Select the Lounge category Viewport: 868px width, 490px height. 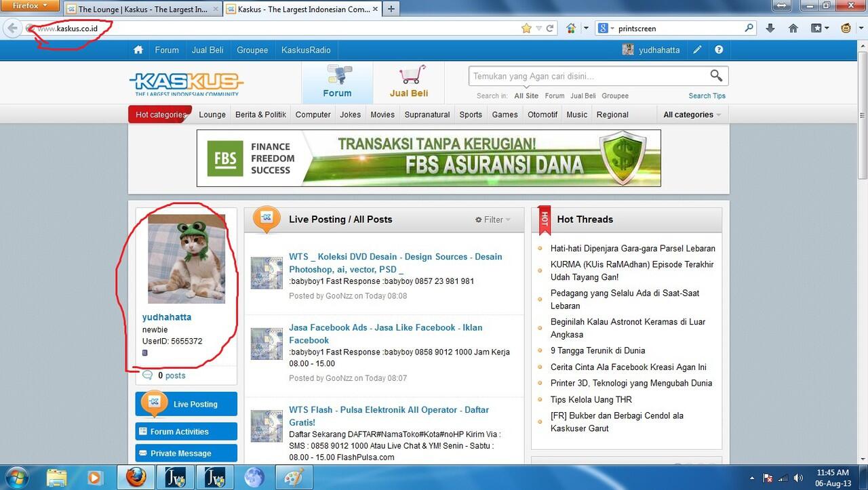pos(212,115)
